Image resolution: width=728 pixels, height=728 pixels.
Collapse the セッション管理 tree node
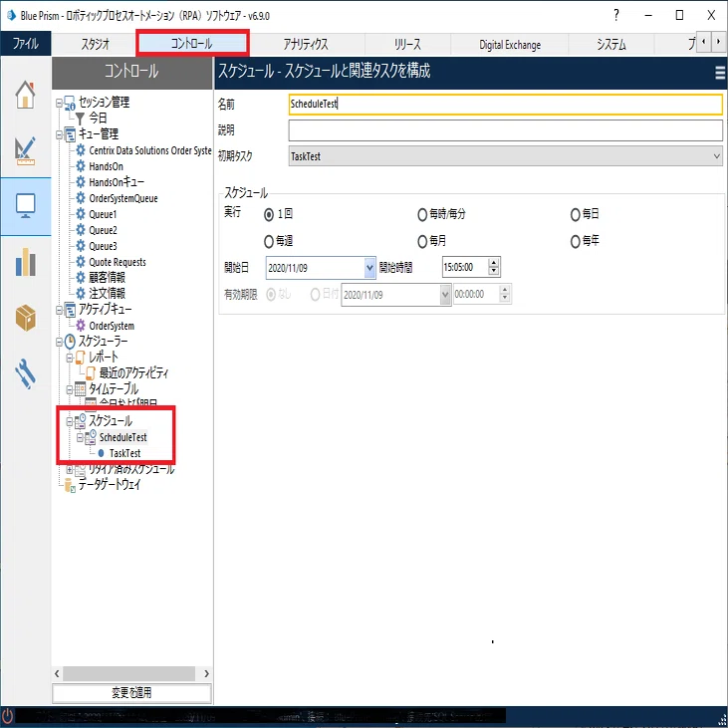point(59,103)
